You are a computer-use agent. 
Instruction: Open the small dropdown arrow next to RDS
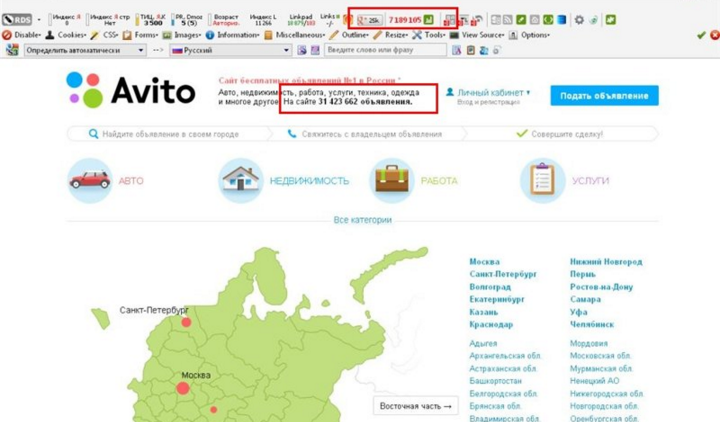(39, 20)
